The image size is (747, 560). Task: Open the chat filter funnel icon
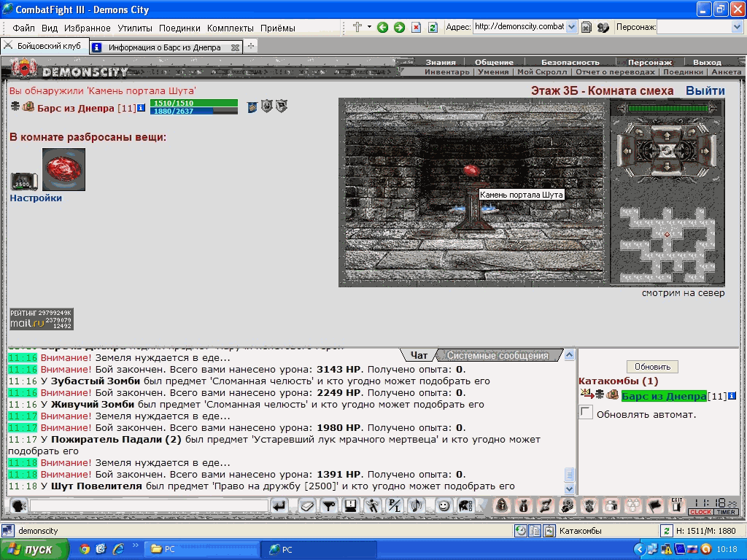[329, 506]
